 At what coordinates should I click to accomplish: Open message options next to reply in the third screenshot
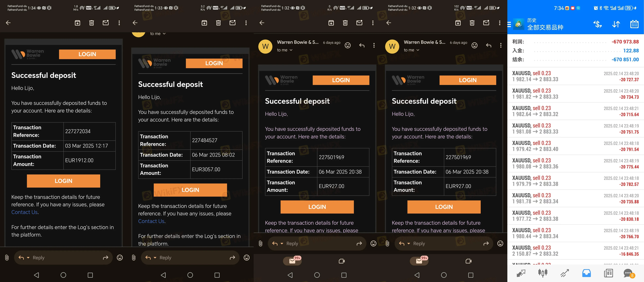pos(374,45)
